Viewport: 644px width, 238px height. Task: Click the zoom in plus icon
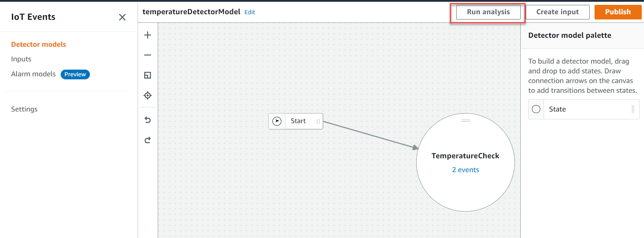tap(148, 35)
